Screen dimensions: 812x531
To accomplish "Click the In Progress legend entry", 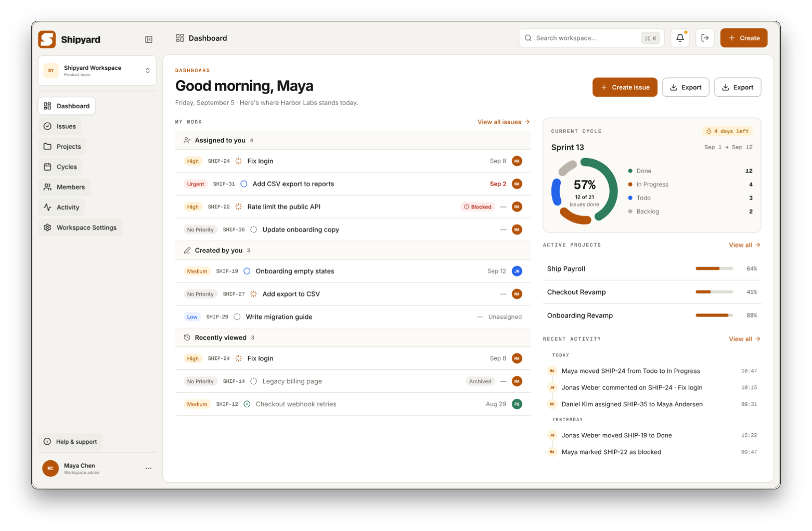I will click(x=690, y=185).
